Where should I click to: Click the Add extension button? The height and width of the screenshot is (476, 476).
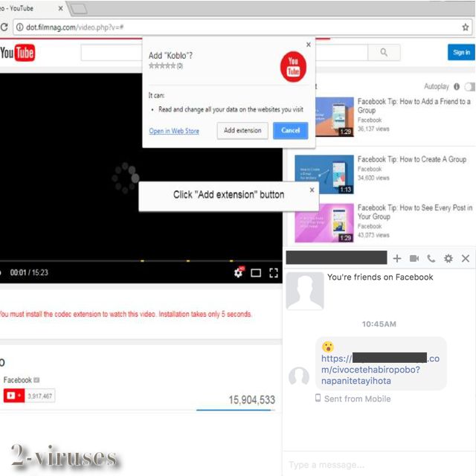[242, 131]
